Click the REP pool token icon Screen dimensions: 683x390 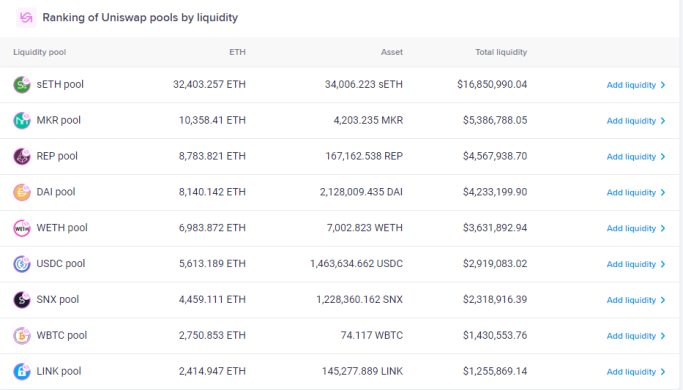tap(22, 156)
